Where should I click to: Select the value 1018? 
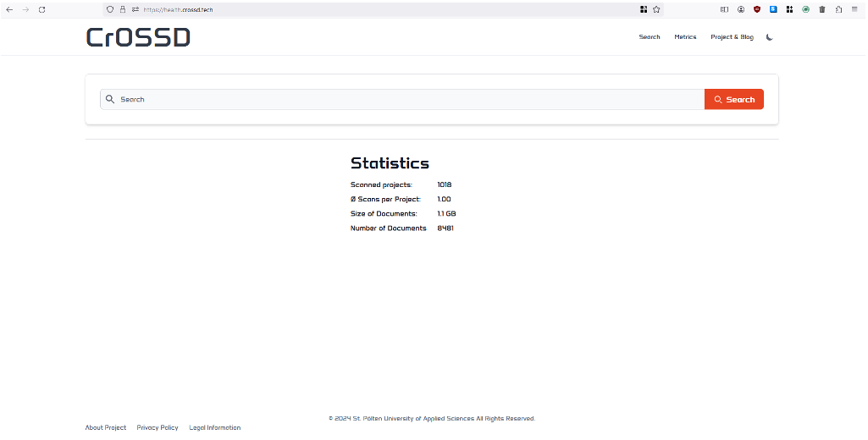(445, 184)
